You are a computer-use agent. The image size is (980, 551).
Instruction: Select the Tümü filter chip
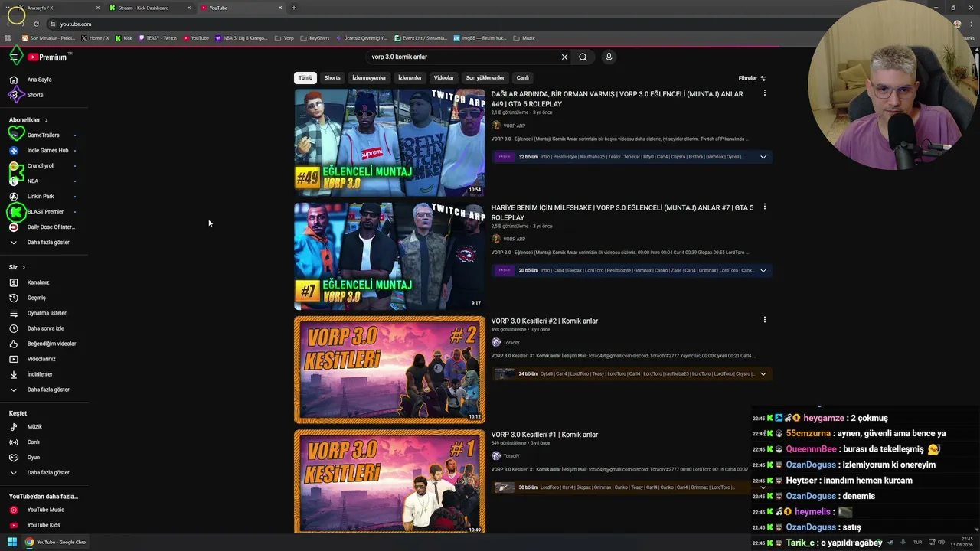point(305,78)
